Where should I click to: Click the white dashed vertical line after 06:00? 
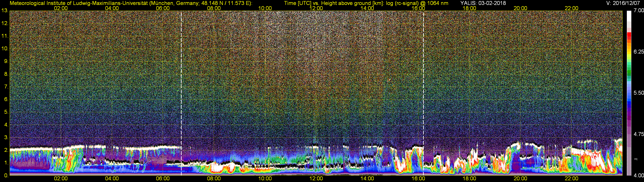coord(181,93)
